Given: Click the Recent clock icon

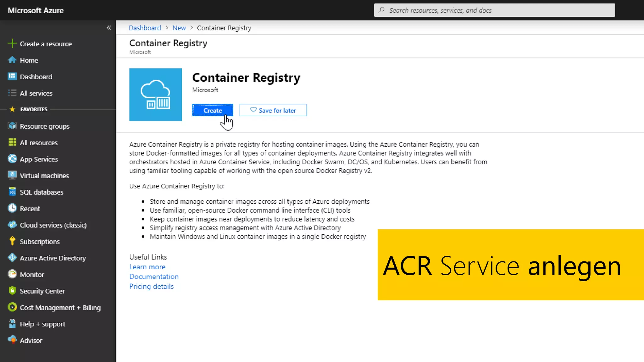Looking at the screenshot, I should point(12,208).
